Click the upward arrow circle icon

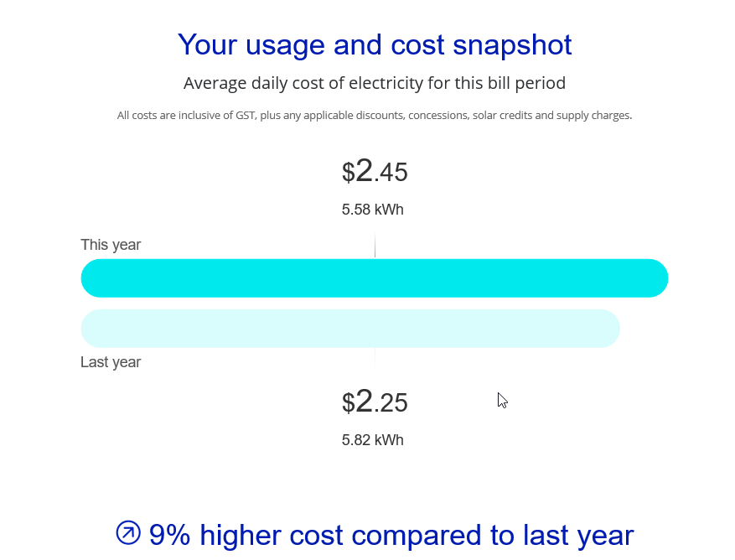(x=128, y=532)
